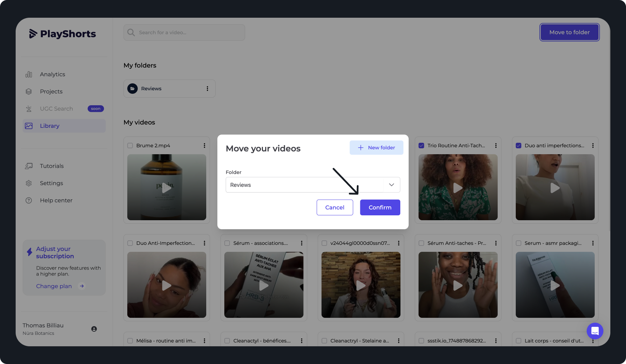Open the Sérum - associations video thumbnail
This screenshot has width=626, height=364.
click(264, 285)
